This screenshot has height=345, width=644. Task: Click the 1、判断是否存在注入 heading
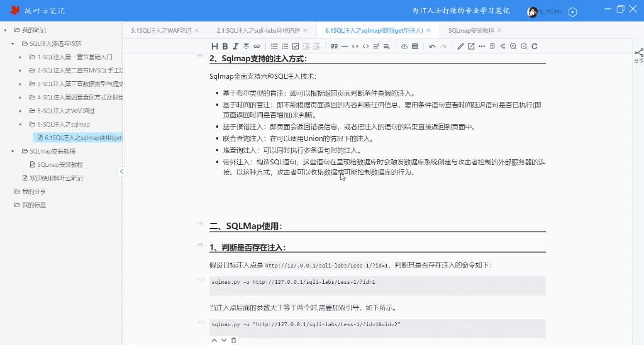pos(247,247)
